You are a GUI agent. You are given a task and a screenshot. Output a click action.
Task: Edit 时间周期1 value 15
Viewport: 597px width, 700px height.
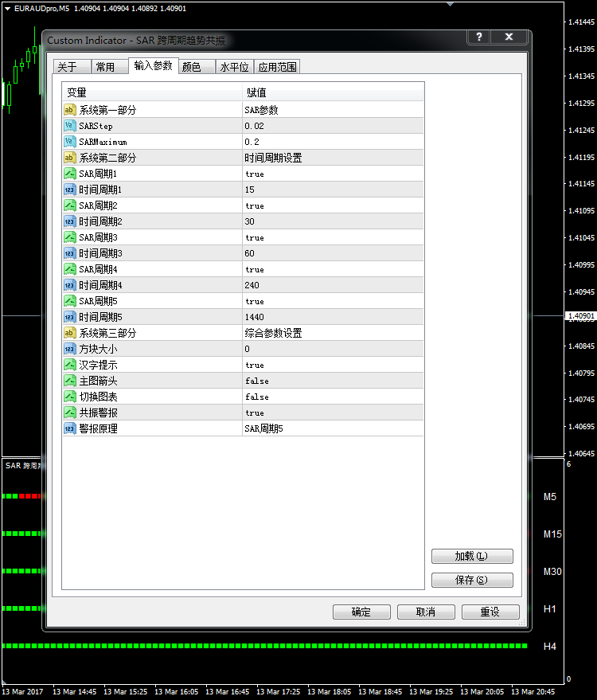pos(333,190)
